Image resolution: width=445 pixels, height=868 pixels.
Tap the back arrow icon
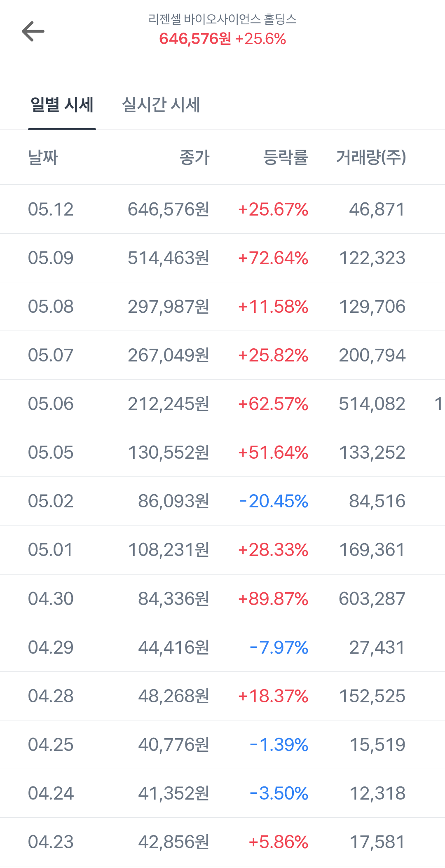point(33,31)
